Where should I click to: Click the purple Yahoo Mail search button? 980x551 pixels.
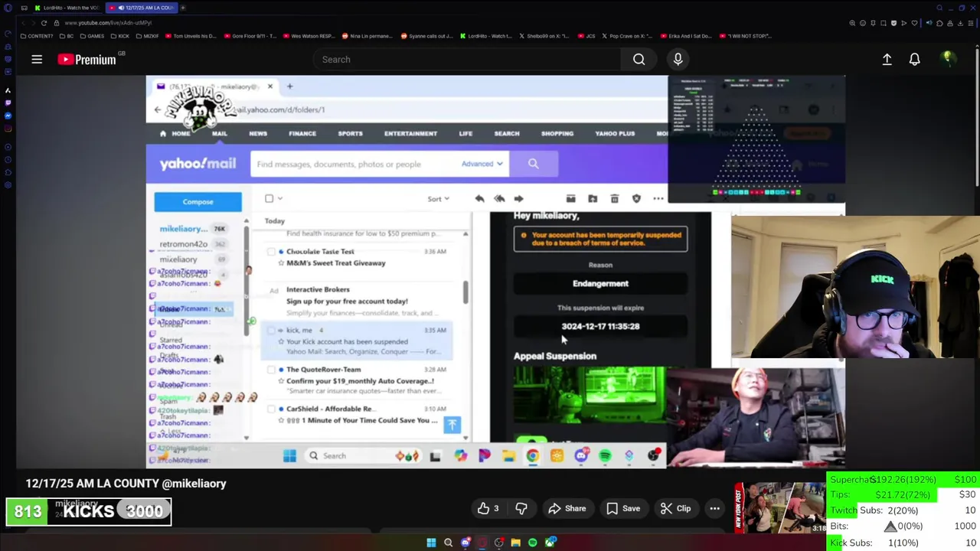click(534, 164)
